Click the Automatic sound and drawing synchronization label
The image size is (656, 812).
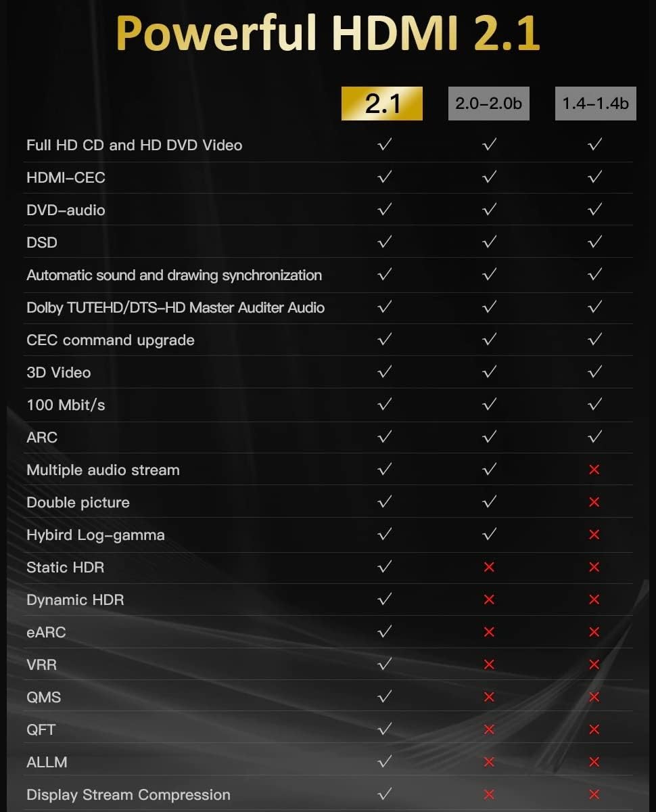174,275
